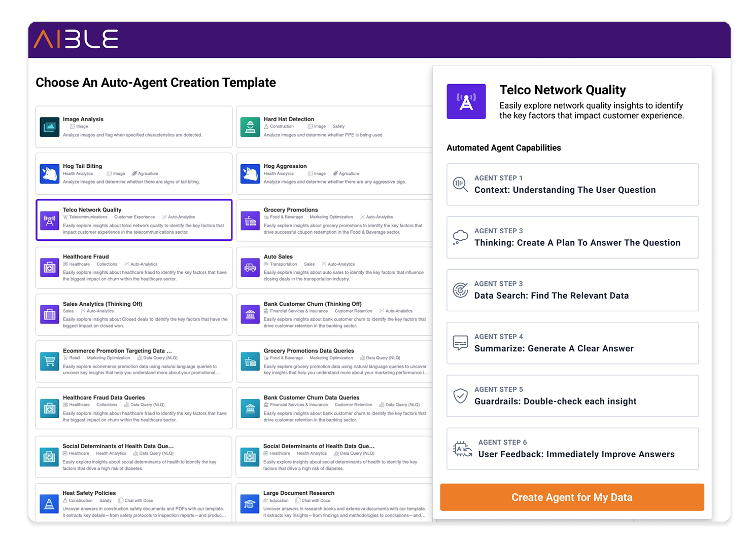Click Health Analytics tag on Hog Tail Biting

pos(78,173)
